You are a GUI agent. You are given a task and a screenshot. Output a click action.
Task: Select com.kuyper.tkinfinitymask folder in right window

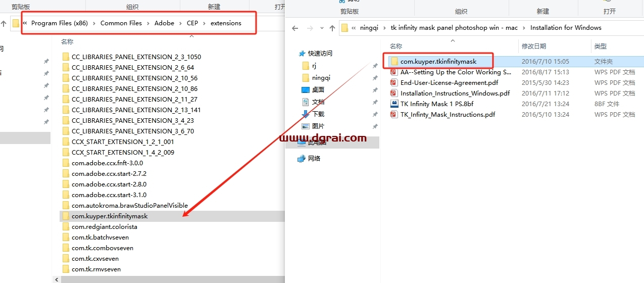pyautogui.click(x=438, y=62)
